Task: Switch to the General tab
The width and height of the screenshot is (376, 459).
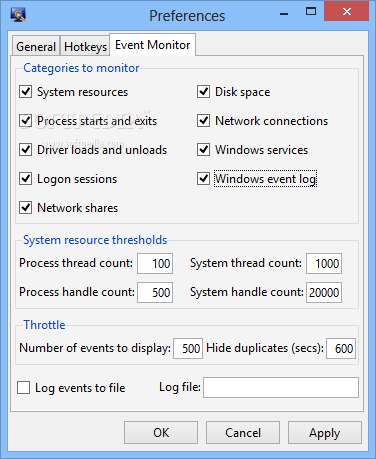Action: pos(36,46)
